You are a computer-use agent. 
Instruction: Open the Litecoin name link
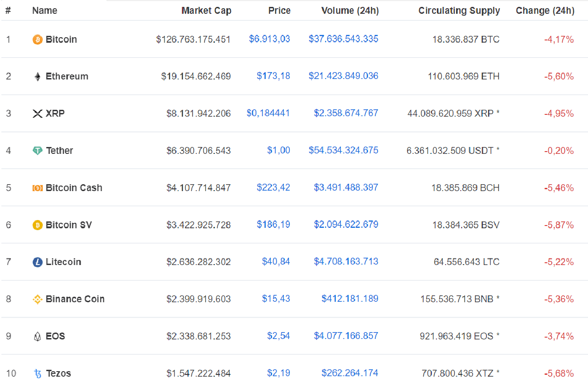click(x=63, y=262)
